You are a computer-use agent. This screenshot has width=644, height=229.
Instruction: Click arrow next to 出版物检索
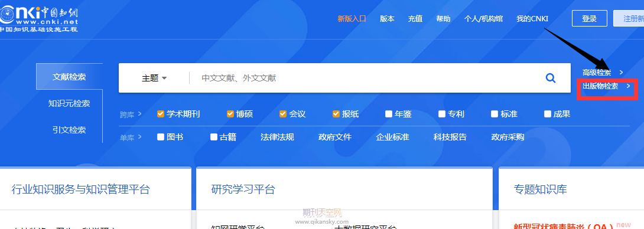pyautogui.click(x=629, y=86)
